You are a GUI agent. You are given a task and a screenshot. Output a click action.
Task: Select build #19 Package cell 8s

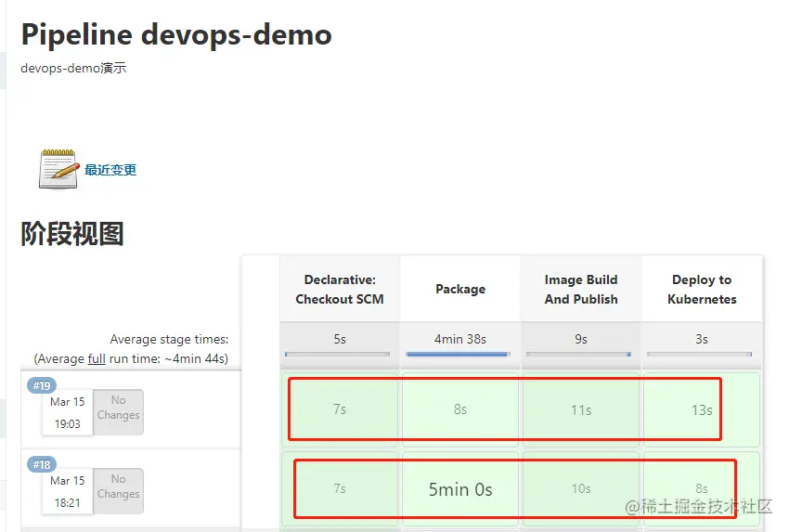[459, 409]
